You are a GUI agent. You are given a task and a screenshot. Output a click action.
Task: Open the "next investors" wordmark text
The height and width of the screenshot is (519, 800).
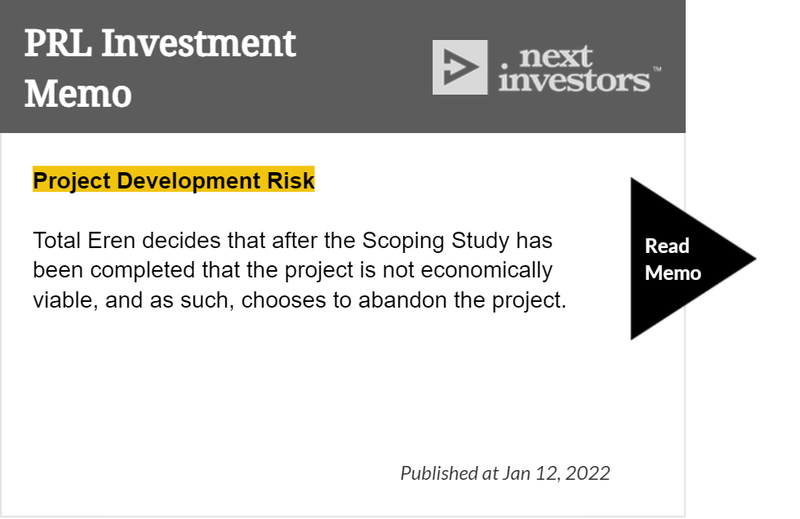[x=575, y=69]
